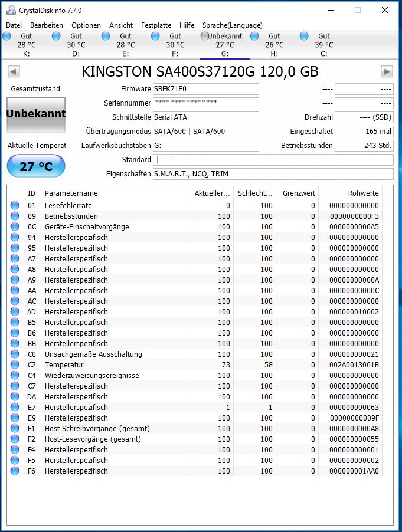Viewport: 402px width, 532px height.
Task: Click status icon of row ID A8
Action: [15, 269]
